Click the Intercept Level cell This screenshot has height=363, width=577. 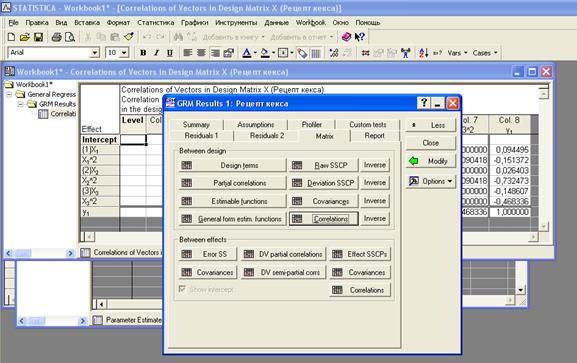[x=133, y=140]
